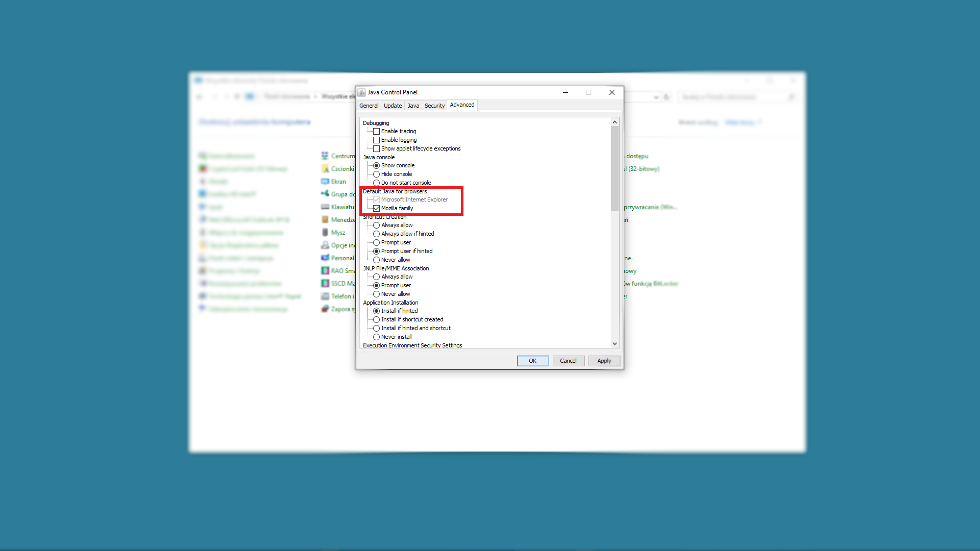Open the General tab
980x551 pixels.
tap(369, 106)
